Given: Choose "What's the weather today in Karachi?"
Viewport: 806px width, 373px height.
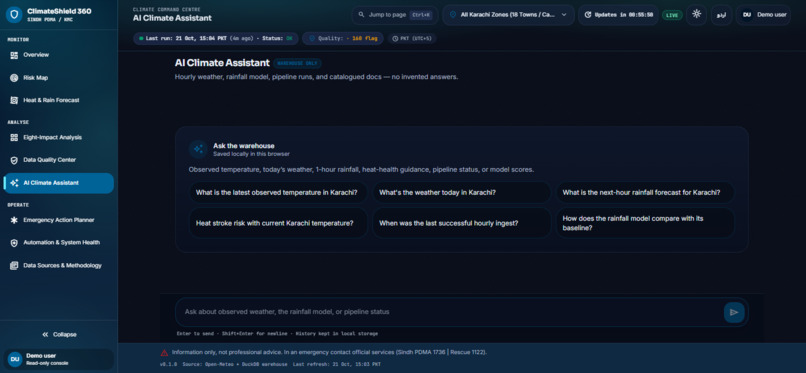Looking at the screenshot, I should tap(462, 193).
